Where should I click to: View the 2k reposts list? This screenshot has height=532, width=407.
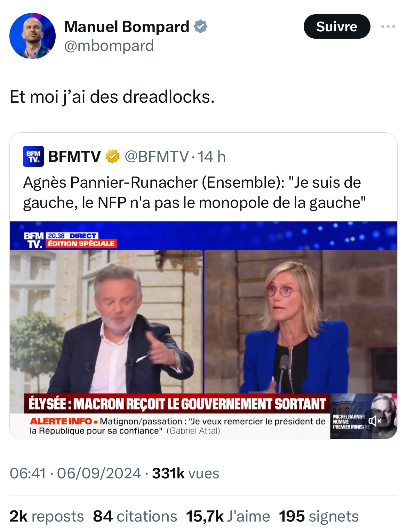47,516
